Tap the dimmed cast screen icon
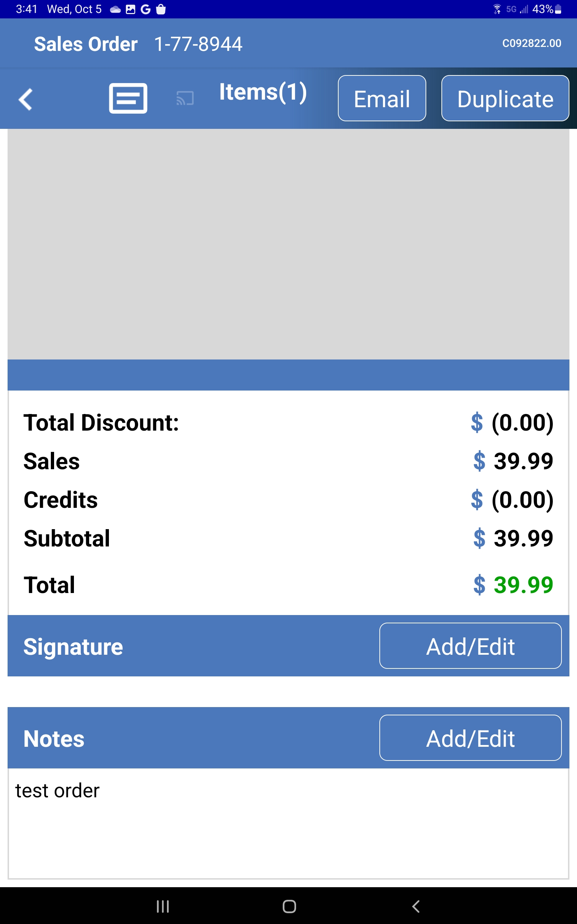 pos(185,99)
